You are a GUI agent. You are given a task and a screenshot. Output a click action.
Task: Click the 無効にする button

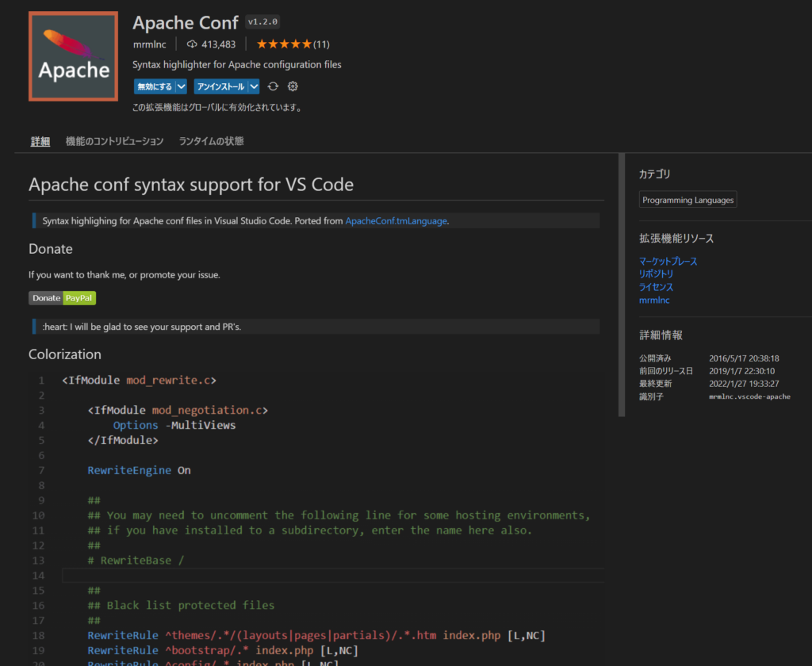pos(154,86)
